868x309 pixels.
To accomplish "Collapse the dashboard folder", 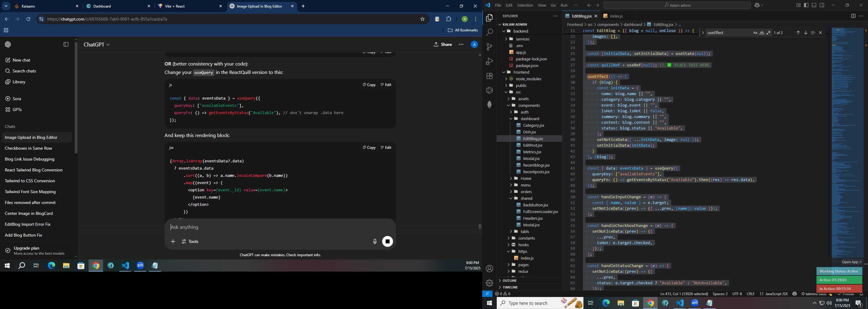I will point(511,119).
